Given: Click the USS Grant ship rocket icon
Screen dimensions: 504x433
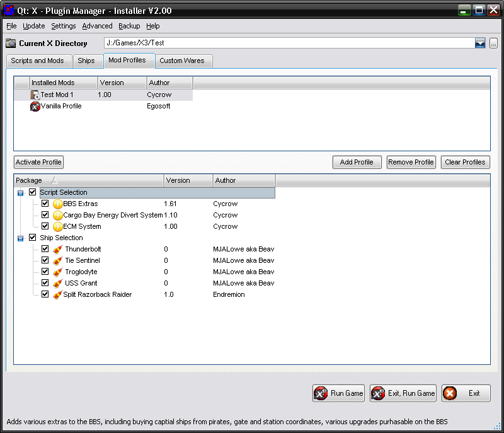Looking at the screenshot, I should point(57,283).
